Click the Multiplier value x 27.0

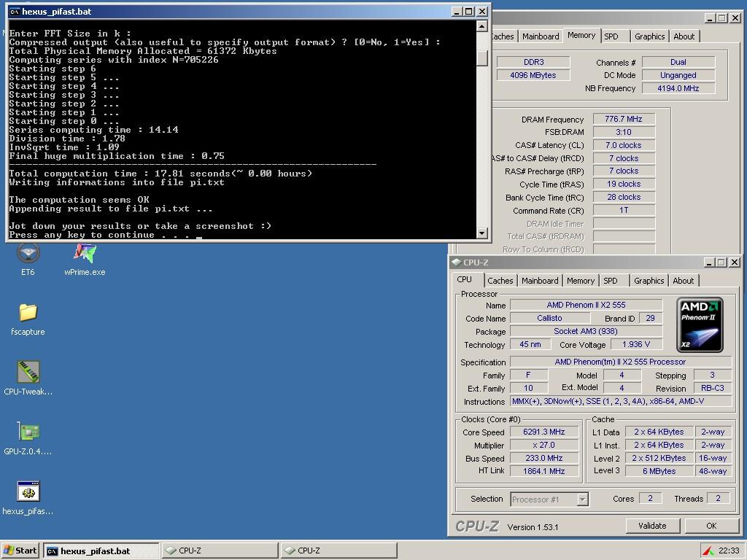pos(544,445)
